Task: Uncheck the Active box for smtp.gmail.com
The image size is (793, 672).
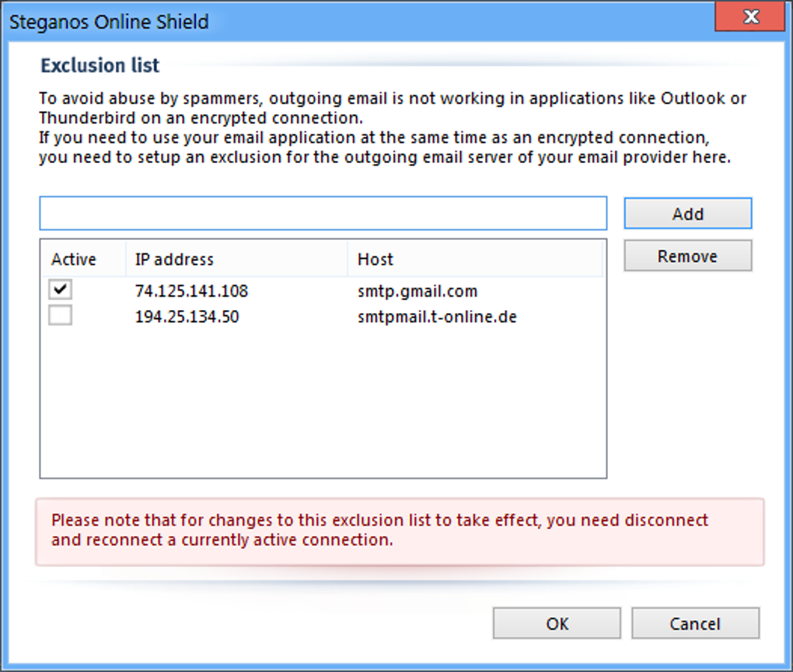Action: click(61, 291)
